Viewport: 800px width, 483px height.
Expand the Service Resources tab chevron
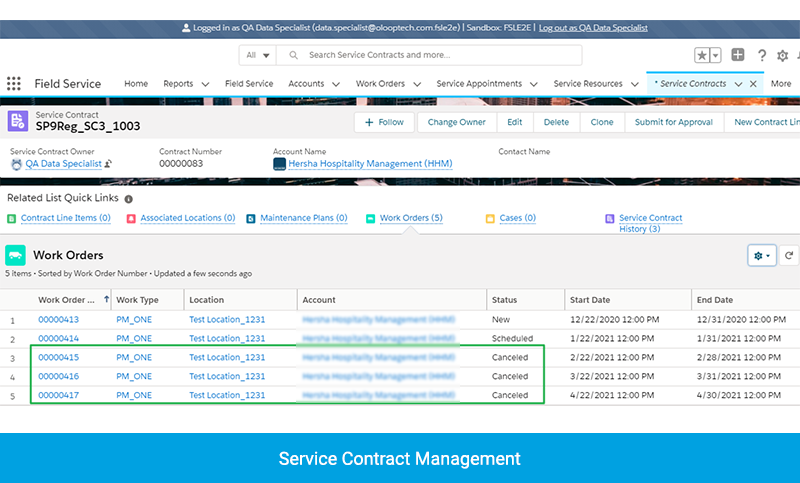tap(635, 84)
